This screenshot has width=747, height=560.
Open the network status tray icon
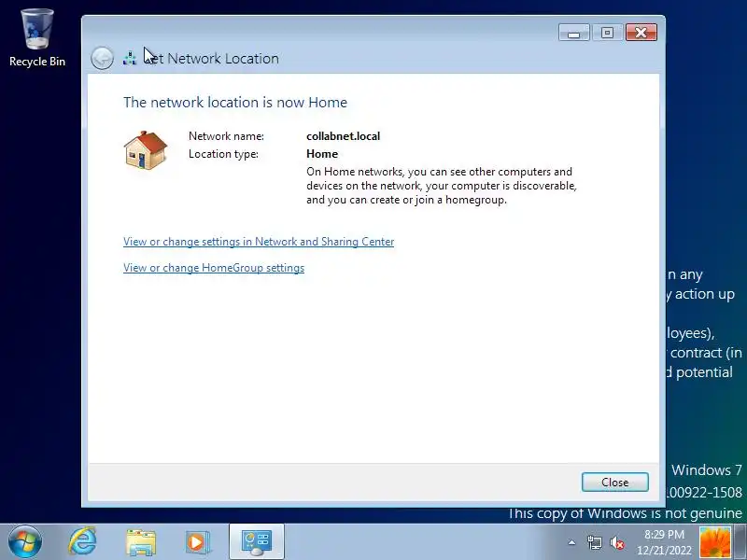pos(594,542)
